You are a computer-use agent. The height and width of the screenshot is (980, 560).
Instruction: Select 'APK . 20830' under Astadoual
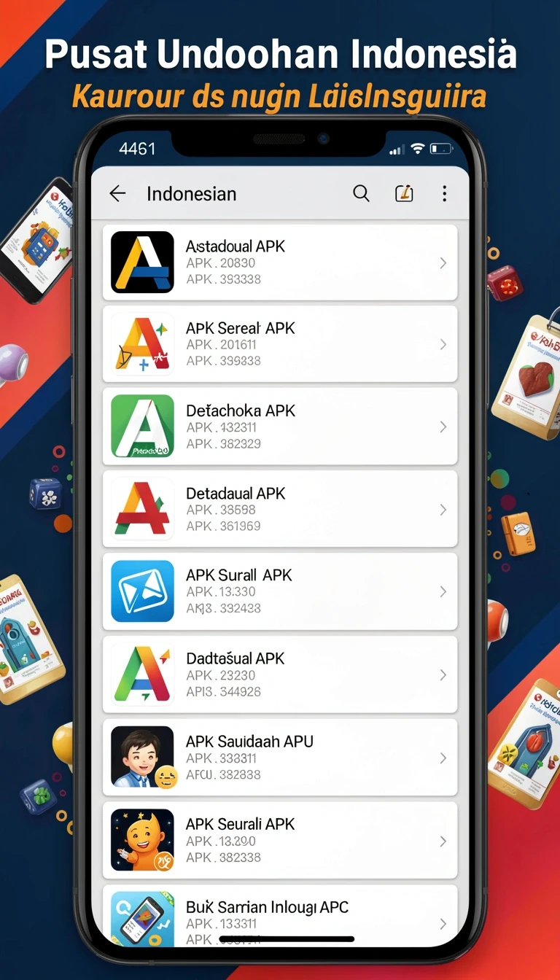tap(220, 263)
